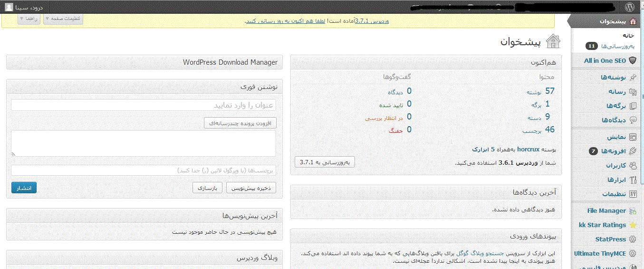Viewport: 644px width, 269px height.
Task: Click the WordPress logo in admin bar
Action: click(x=630, y=7)
